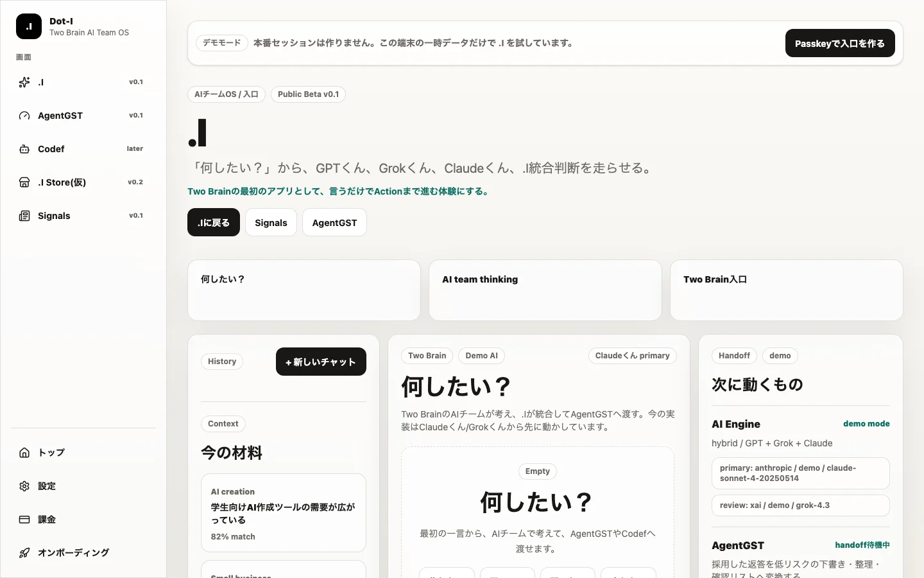Click the Signals newspaper icon
The height and width of the screenshot is (578, 924).
click(24, 216)
